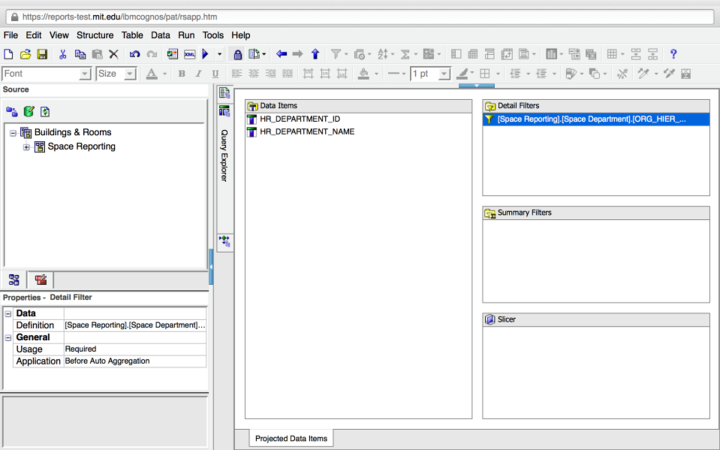The image size is (720, 450).
Task: Click the blue Up arrow icon
Action: point(315,54)
